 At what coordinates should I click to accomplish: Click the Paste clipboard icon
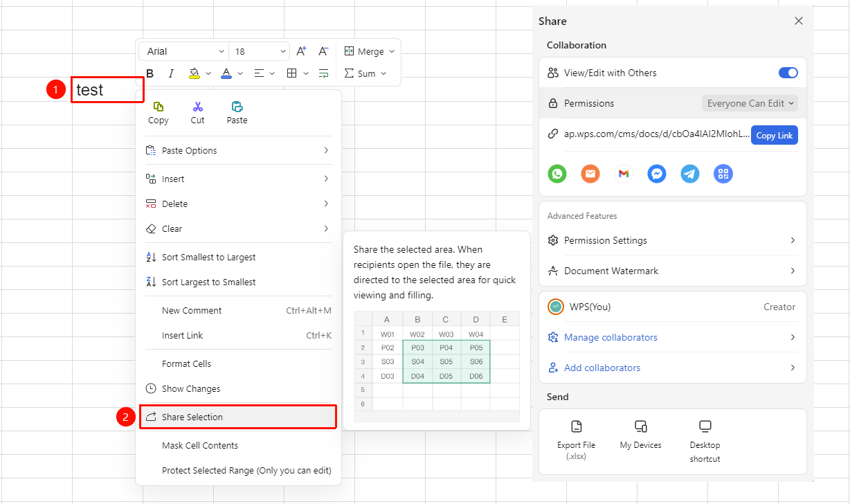point(237,107)
